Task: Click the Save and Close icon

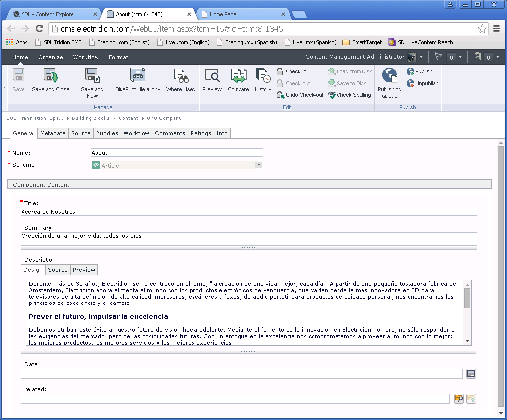Action: click(50, 76)
